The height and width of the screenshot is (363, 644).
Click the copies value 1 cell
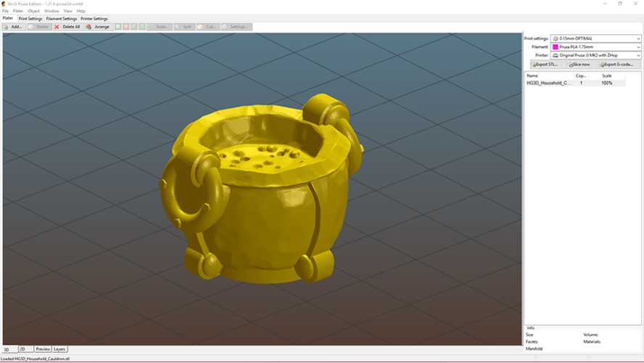581,83
